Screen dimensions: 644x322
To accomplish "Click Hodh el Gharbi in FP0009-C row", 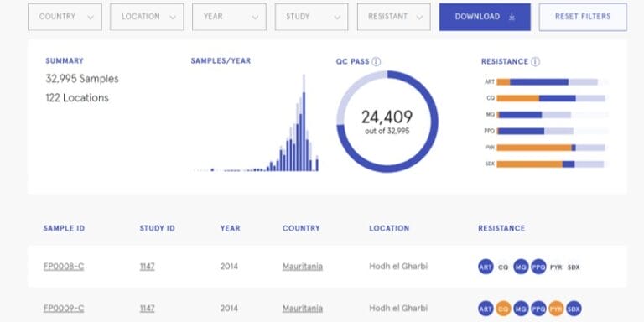I will [x=398, y=308].
